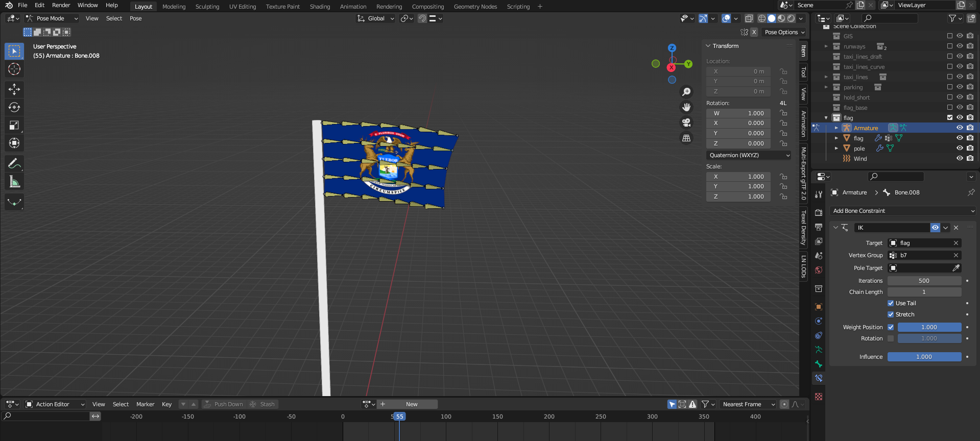Switch to rendered viewport shading

pyautogui.click(x=791, y=18)
